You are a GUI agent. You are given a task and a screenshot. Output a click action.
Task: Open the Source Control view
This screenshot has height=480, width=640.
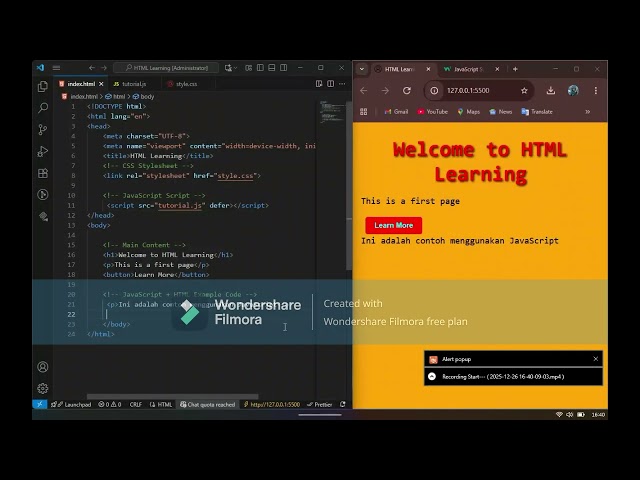[43, 129]
